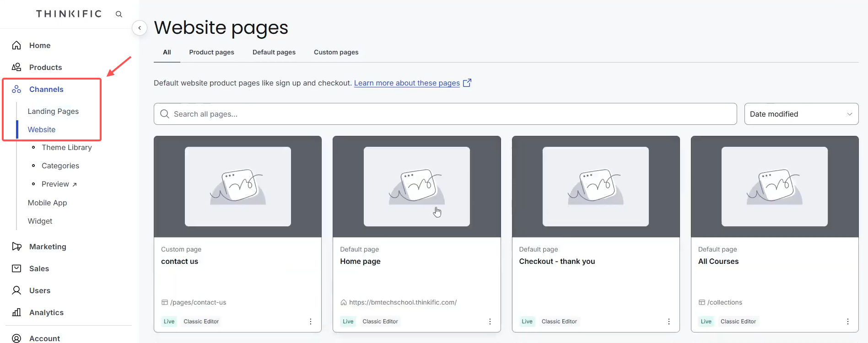Click the Account circle icon

(x=16, y=338)
